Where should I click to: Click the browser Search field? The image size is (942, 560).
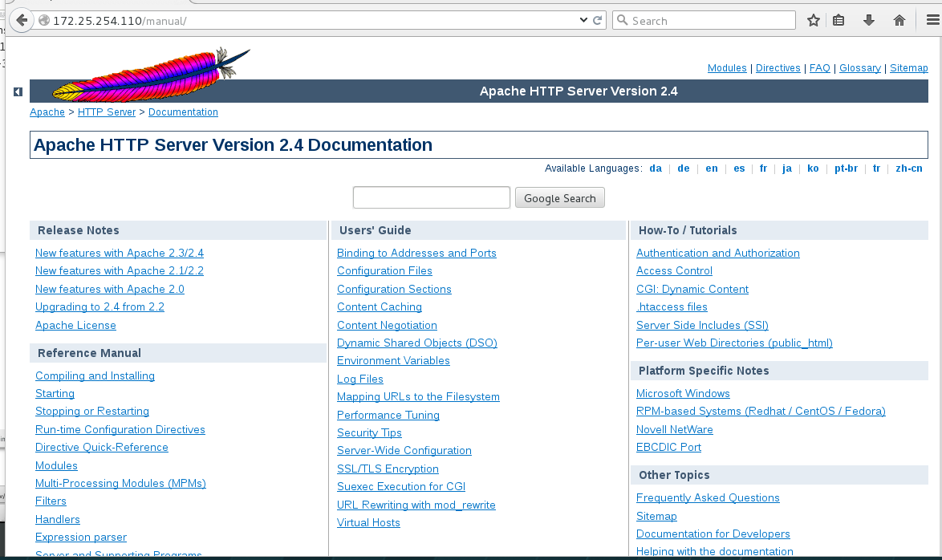704,20
